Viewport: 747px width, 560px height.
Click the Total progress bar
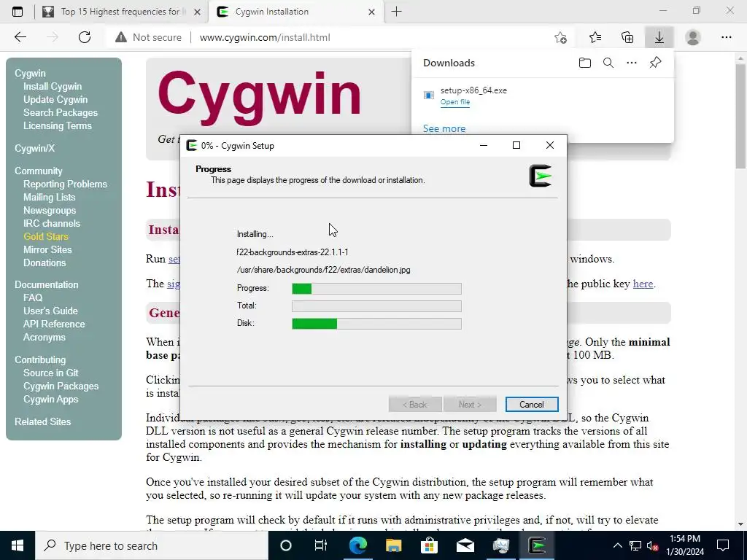[376, 306]
